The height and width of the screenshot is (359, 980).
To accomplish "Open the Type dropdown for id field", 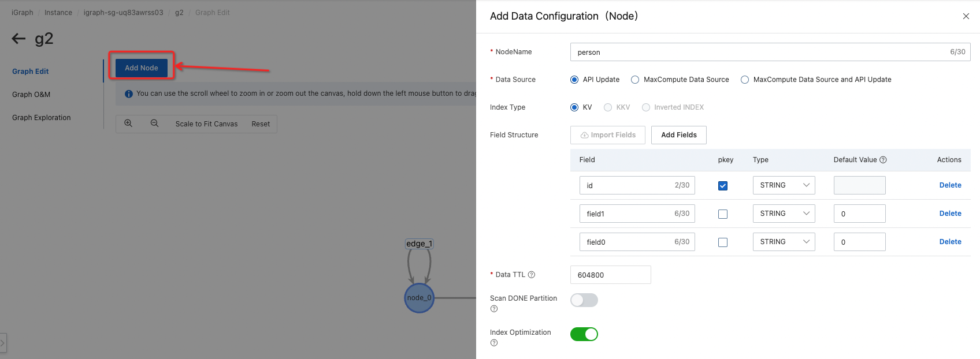I will (x=784, y=185).
